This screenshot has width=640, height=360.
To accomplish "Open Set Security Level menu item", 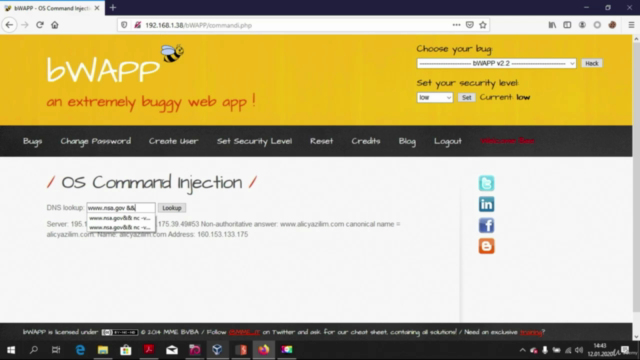I will pyautogui.click(x=254, y=141).
